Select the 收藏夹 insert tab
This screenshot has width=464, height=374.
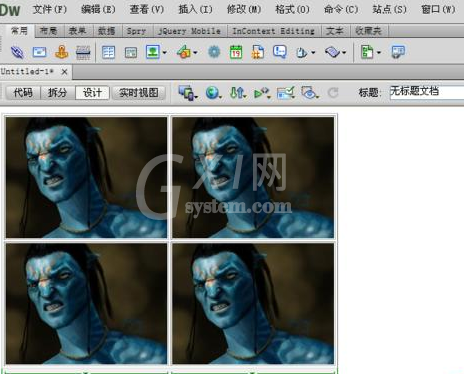(x=368, y=31)
